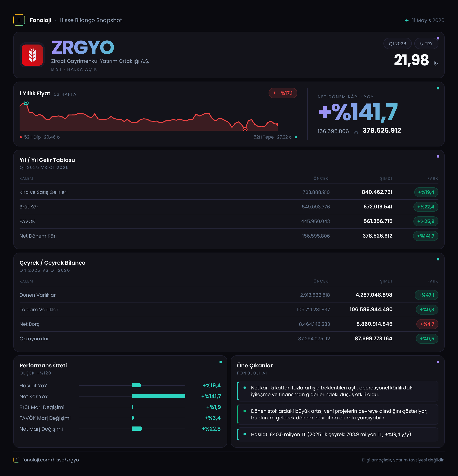Click the Fonoloji logo icon in the header
Screen dimensions: 458x476
19,20
